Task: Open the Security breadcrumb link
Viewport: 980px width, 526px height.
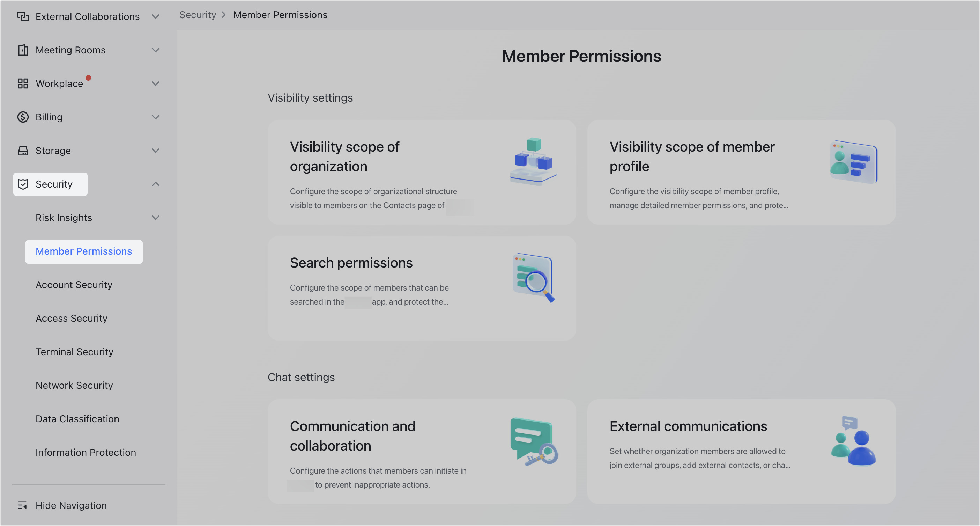Action: pyautogui.click(x=198, y=14)
